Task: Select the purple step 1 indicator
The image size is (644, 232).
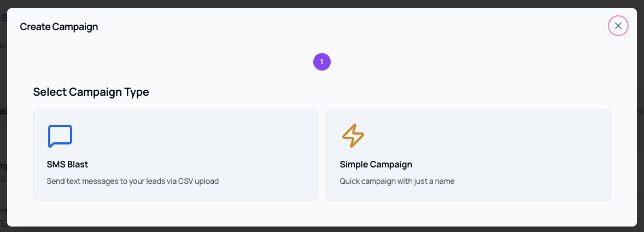Action: click(x=322, y=62)
